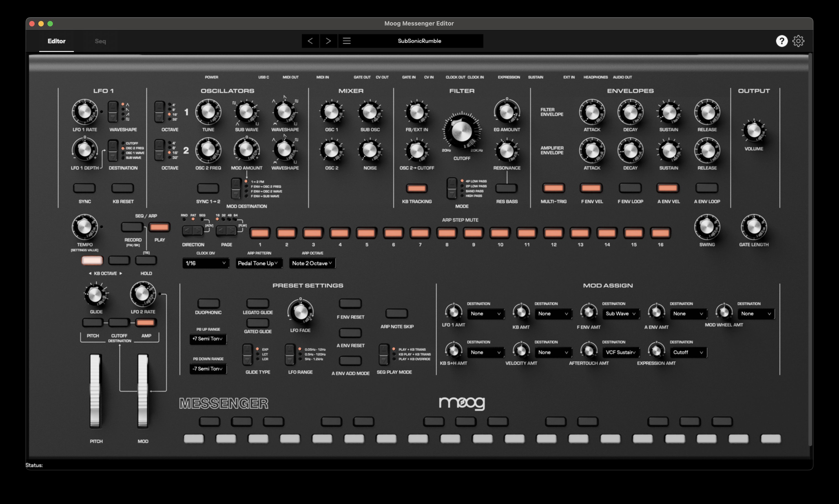Open the settings gear icon
This screenshot has width=839, height=504.
(x=799, y=41)
